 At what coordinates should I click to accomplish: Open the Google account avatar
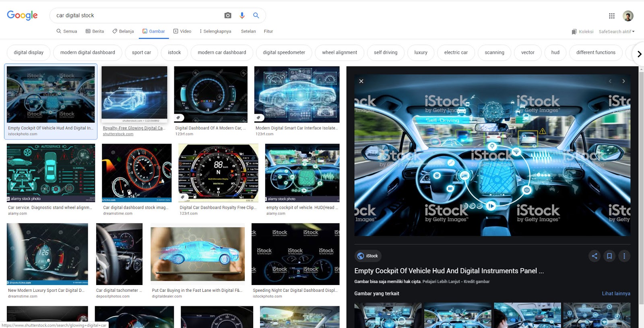click(x=628, y=16)
